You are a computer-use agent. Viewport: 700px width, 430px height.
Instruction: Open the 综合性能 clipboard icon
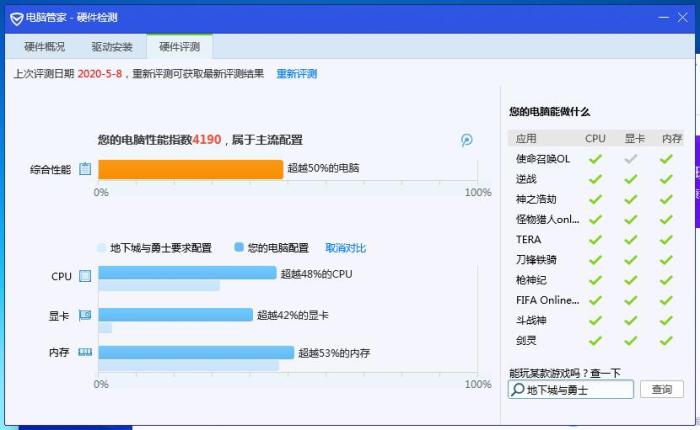85,169
